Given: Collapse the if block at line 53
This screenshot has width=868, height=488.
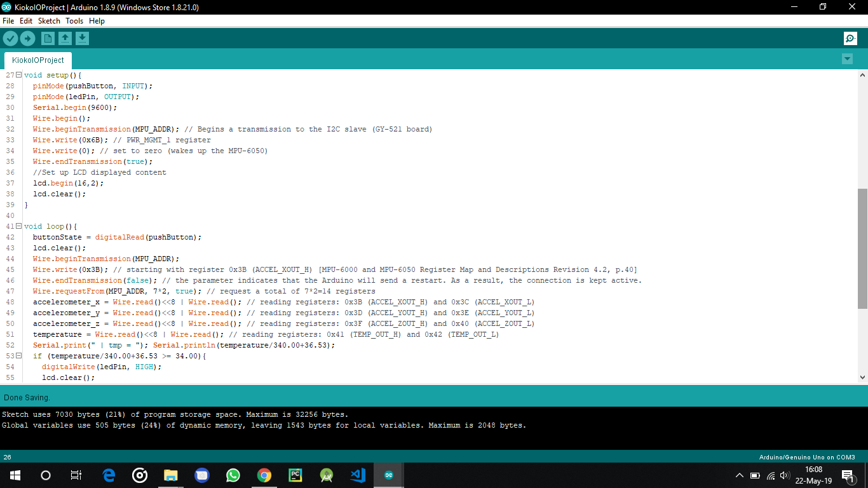Looking at the screenshot, I should coord(18,356).
